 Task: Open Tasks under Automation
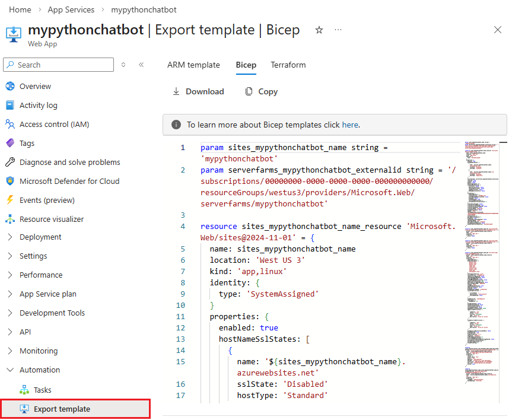click(x=43, y=390)
